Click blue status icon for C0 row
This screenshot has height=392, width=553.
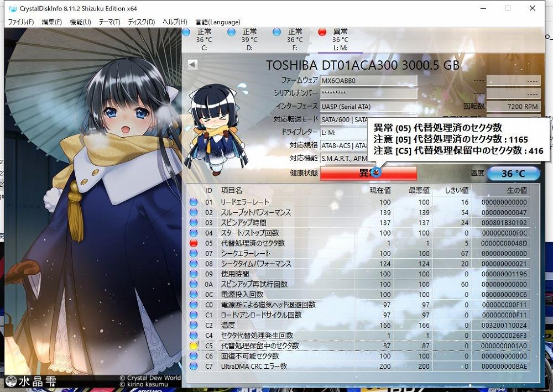tap(193, 305)
